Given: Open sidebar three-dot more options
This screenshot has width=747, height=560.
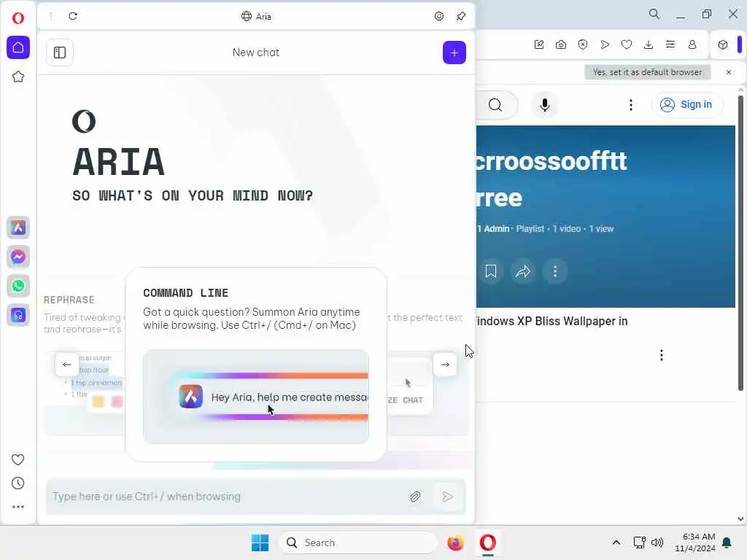Looking at the screenshot, I should pos(18,507).
